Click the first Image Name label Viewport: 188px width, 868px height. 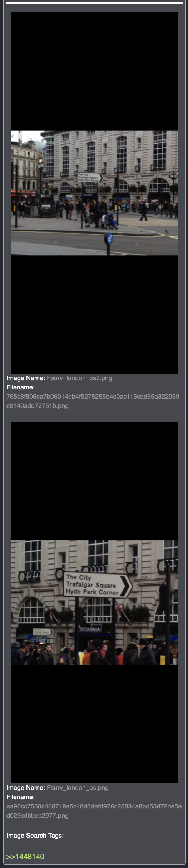[x=26, y=378]
